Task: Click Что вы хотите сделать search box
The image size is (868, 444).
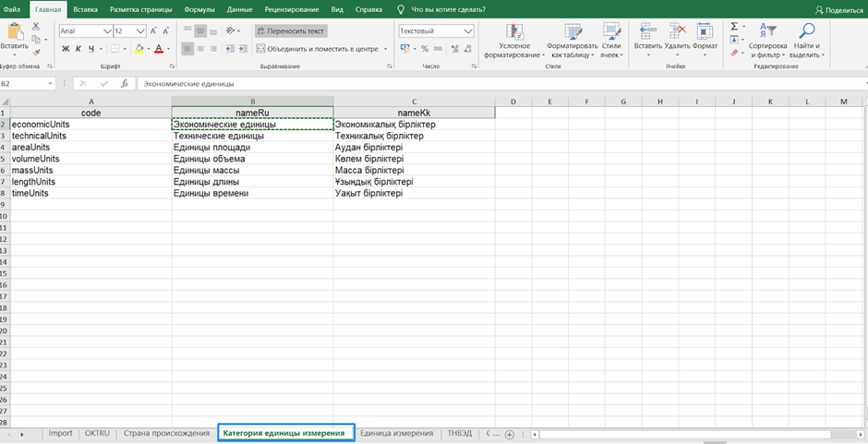Action: pyautogui.click(x=448, y=9)
